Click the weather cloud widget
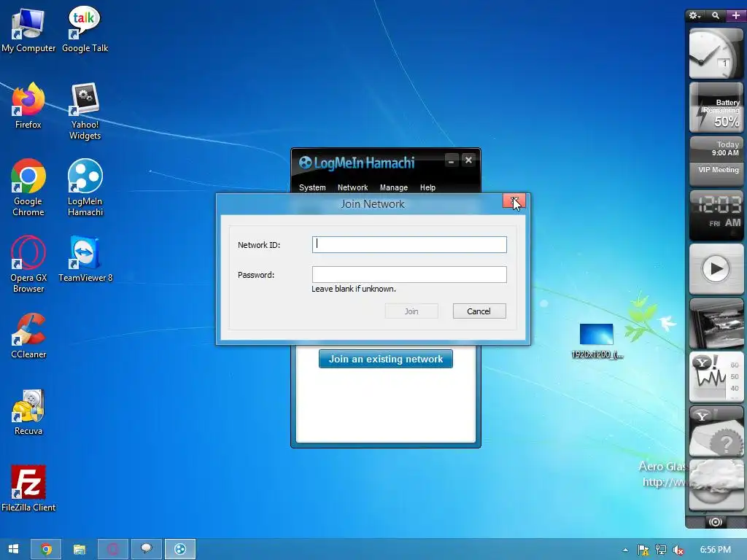Viewport: 747px width, 560px height. tap(716, 485)
